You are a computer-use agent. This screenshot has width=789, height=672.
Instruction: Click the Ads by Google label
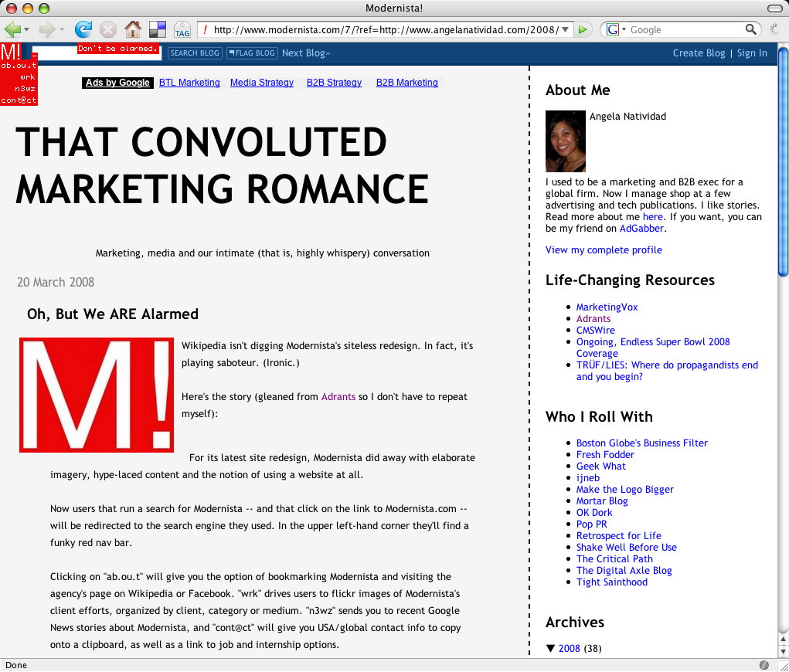pyautogui.click(x=117, y=83)
